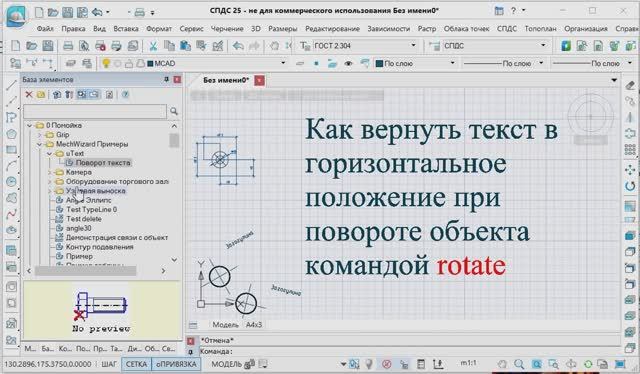Open the СПДС style dropdown
Screen dimensions: 640x374
tap(543, 45)
